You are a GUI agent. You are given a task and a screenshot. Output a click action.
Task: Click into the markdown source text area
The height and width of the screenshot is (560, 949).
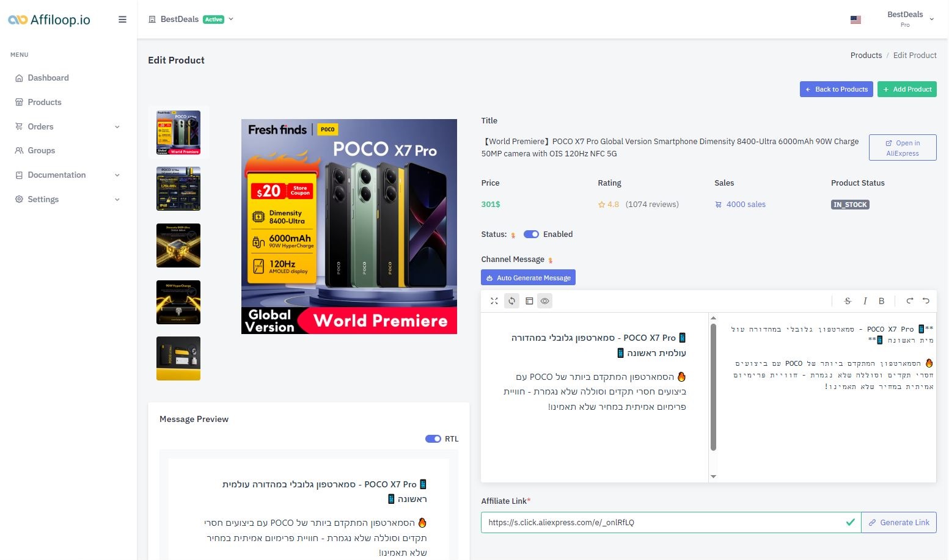tap(827, 398)
